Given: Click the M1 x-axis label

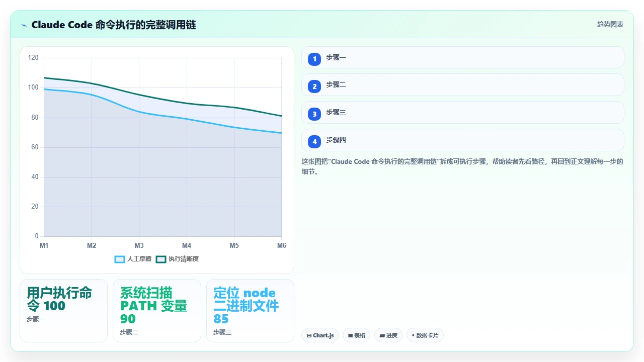Looking at the screenshot, I should pos(44,245).
